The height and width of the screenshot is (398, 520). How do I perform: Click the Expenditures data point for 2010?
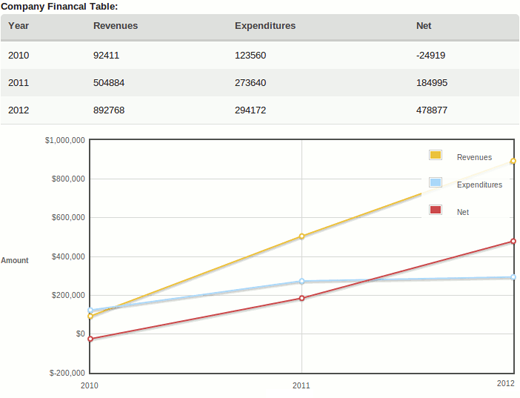(x=90, y=310)
